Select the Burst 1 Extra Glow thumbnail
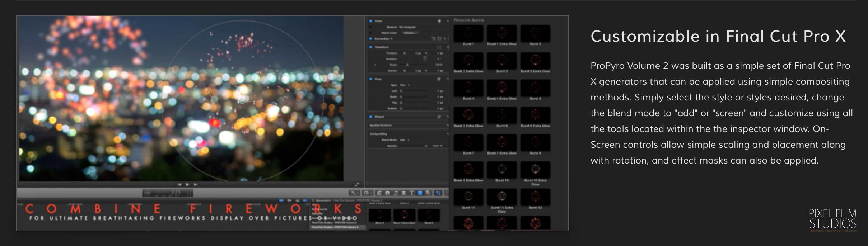Image resolution: width=868 pixels, height=246 pixels. point(501,34)
